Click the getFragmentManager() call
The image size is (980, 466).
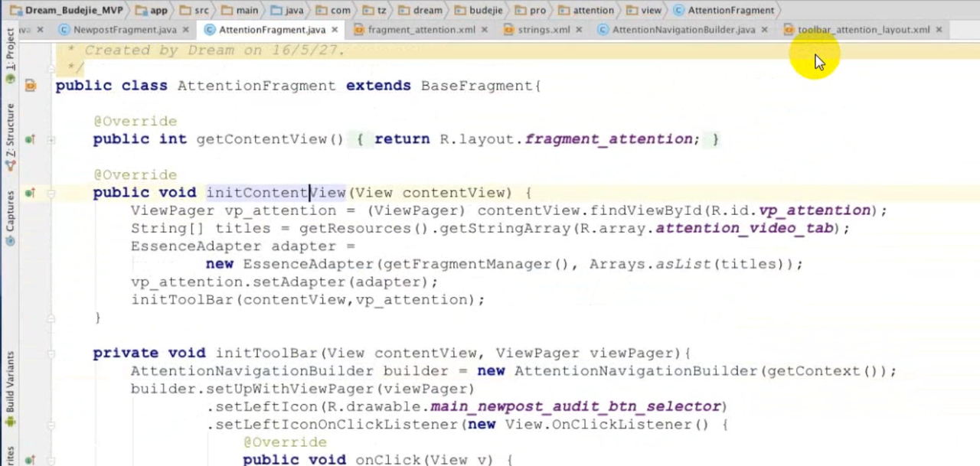[477, 264]
